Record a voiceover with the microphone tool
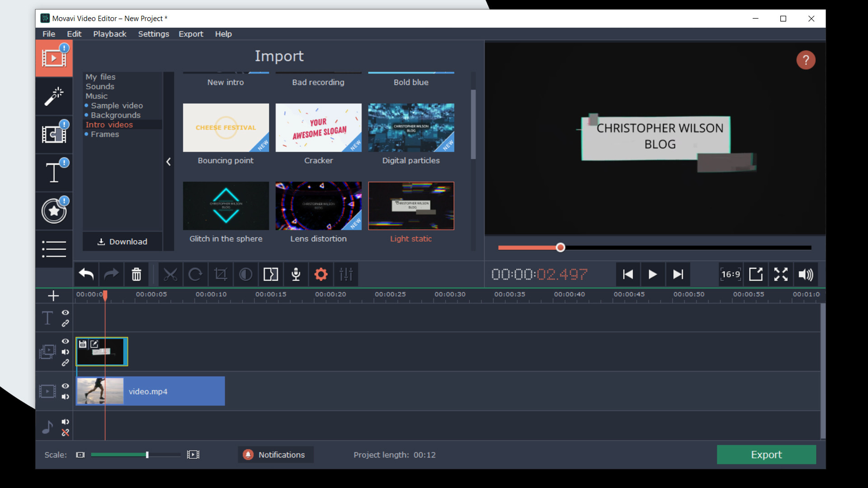 (295, 274)
